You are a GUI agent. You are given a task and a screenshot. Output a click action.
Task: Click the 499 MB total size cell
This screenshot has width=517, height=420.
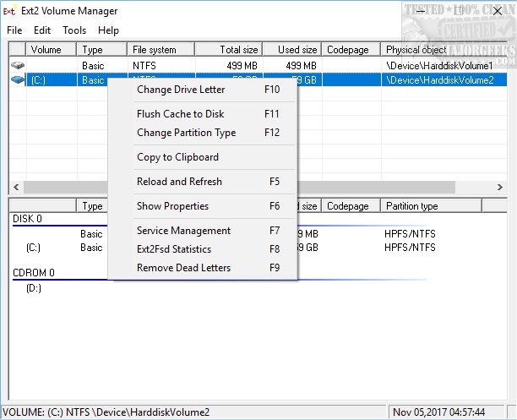coord(242,66)
